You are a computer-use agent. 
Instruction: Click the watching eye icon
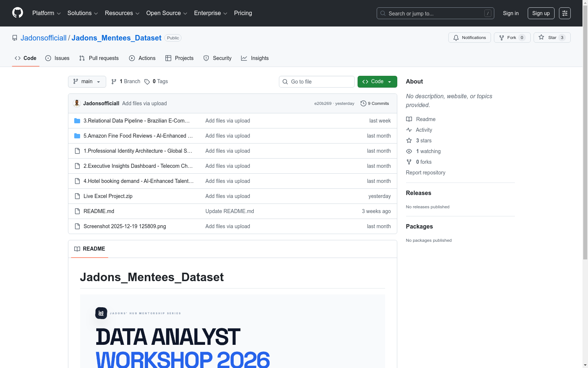[x=409, y=151]
